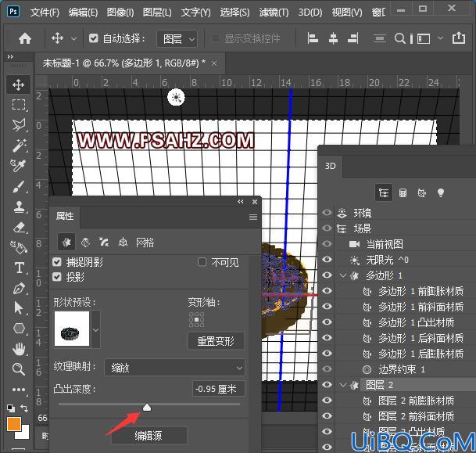The height and width of the screenshot is (453, 476).
Task: Select the Path Selection tool
Action: (19, 308)
